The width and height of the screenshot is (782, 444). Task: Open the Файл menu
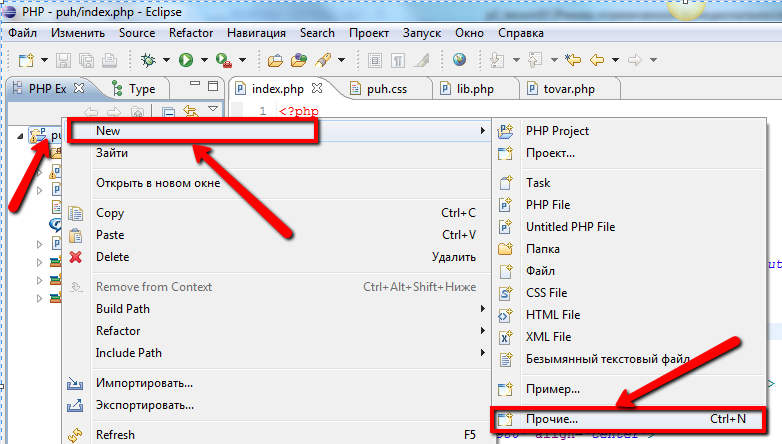point(22,33)
